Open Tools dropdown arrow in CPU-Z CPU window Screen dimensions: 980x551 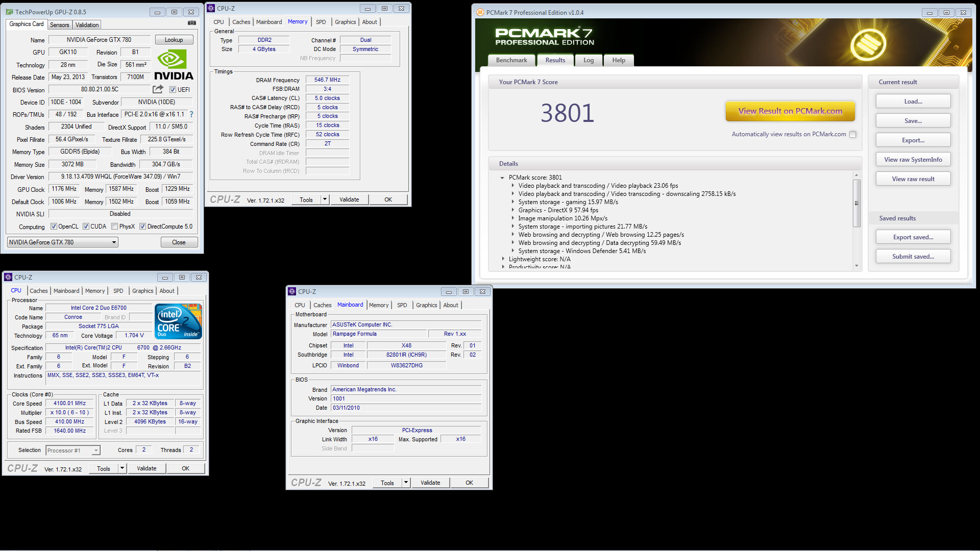coord(122,468)
